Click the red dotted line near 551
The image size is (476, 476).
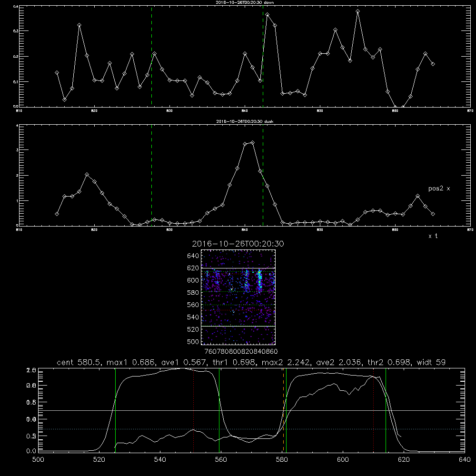pyautogui.click(x=194, y=410)
